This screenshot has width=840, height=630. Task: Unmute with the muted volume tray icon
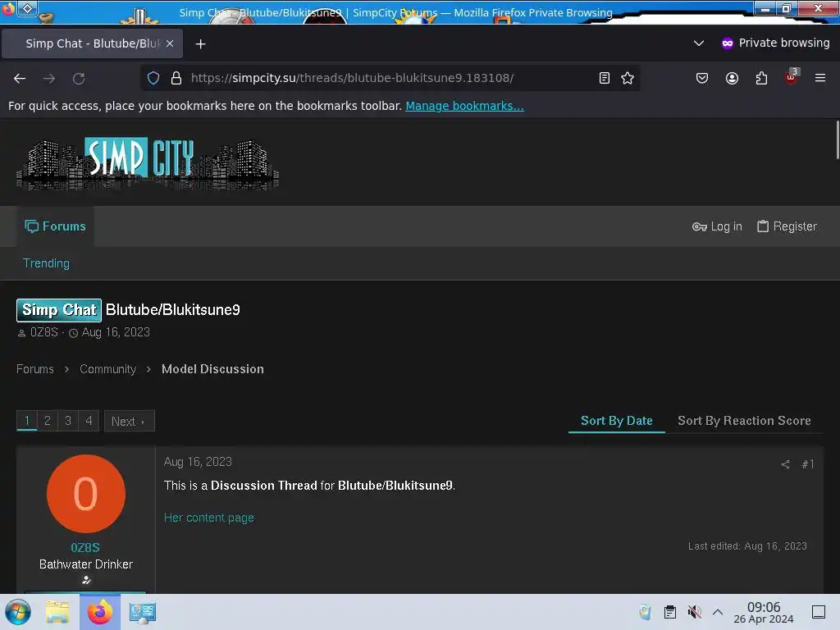pyautogui.click(x=694, y=612)
